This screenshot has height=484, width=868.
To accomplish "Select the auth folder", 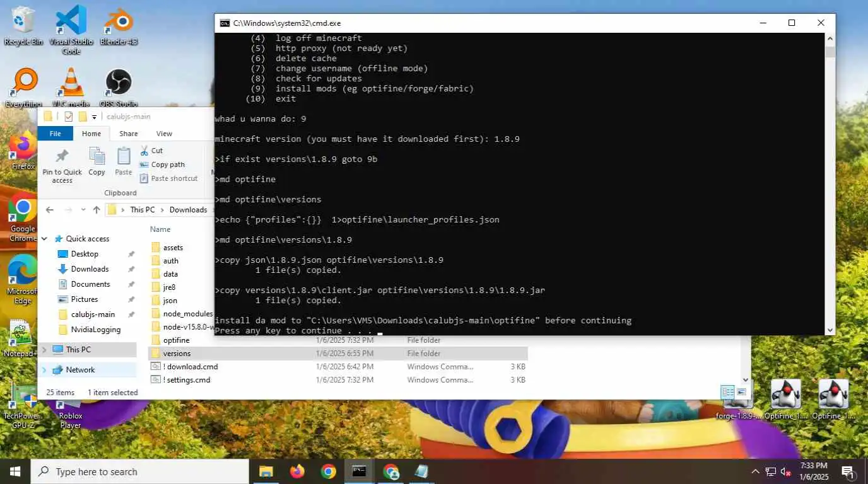I will point(170,261).
